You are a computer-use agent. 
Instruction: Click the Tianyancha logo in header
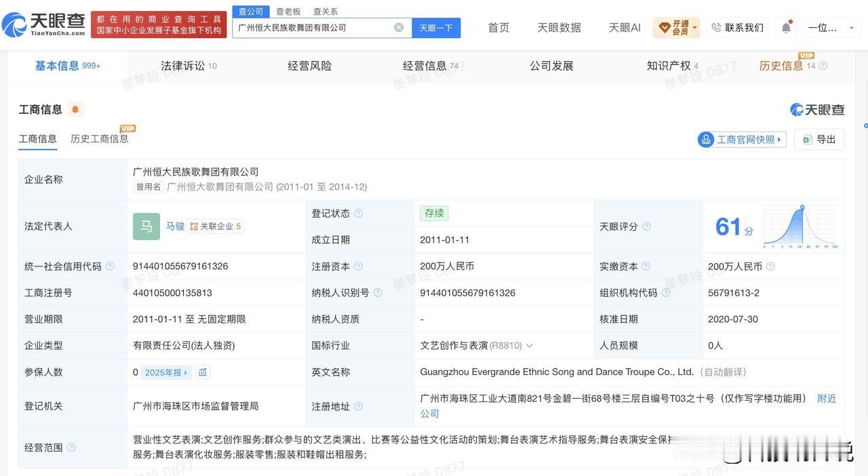(43, 24)
